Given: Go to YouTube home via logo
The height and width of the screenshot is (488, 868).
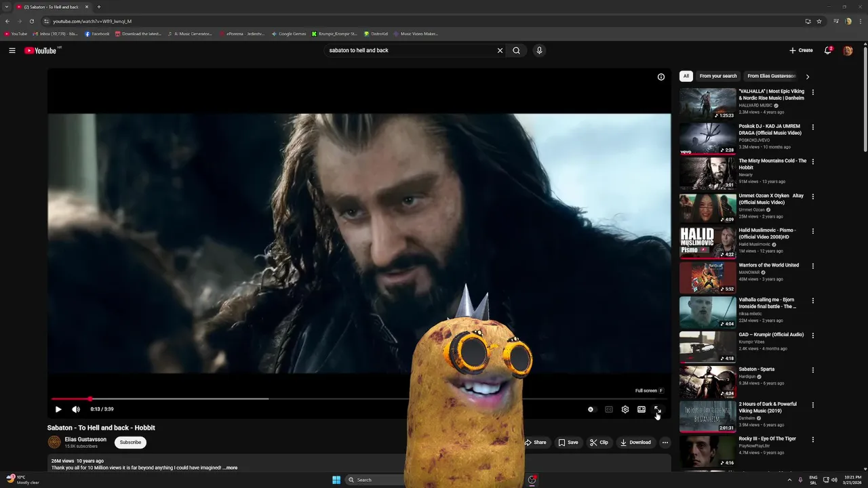Looking at the screenshot, I should pos(41,50).
